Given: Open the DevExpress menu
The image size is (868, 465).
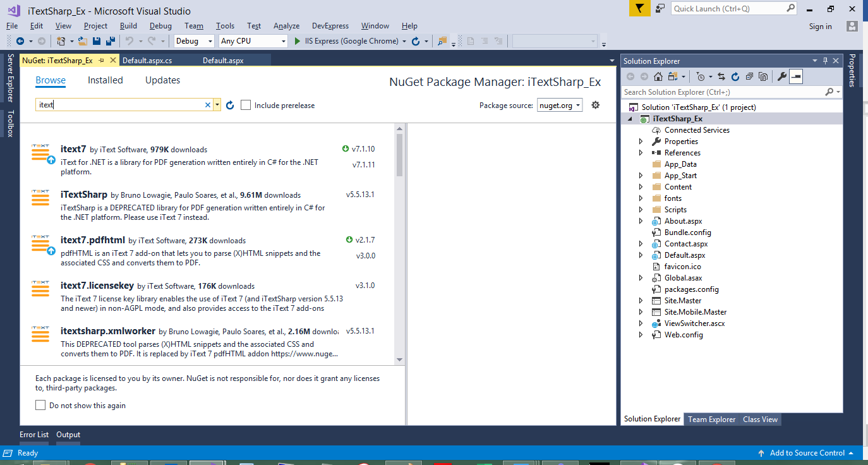Looking at the screenshot, I should pyautogui.click(x=330, y=26).
